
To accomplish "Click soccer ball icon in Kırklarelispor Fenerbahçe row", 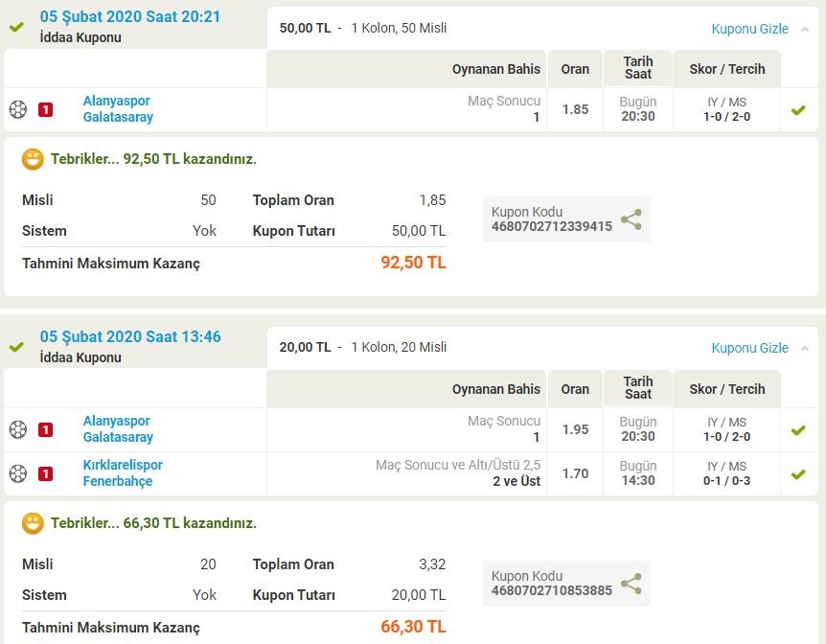I will coord(18,473).
